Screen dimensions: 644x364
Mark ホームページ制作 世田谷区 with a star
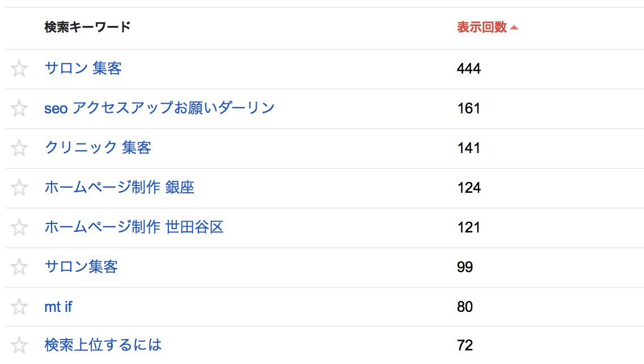(19, 227)
